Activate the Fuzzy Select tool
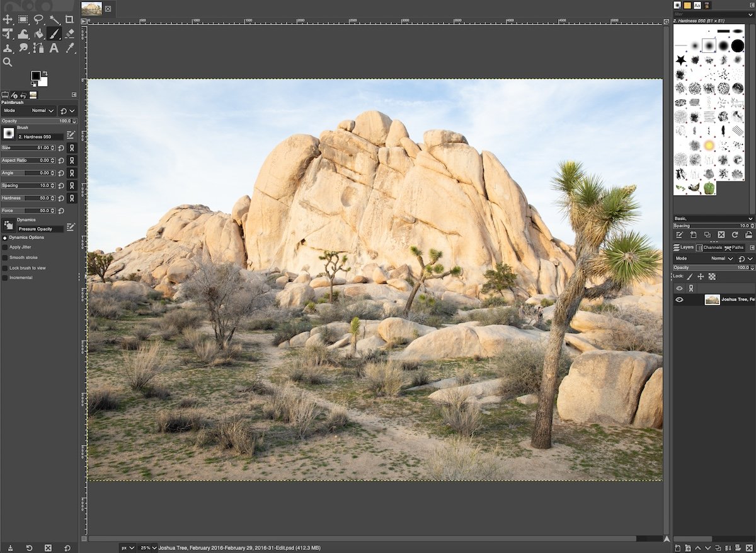756x553 pixels. point(54,20)
